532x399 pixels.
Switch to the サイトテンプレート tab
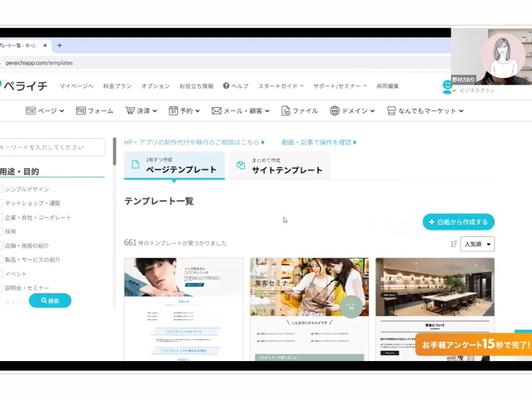click(x=280, y=166)
